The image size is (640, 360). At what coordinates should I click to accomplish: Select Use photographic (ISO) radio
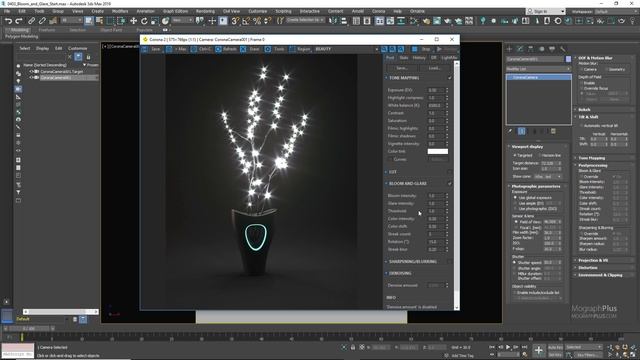coord(516,209)
